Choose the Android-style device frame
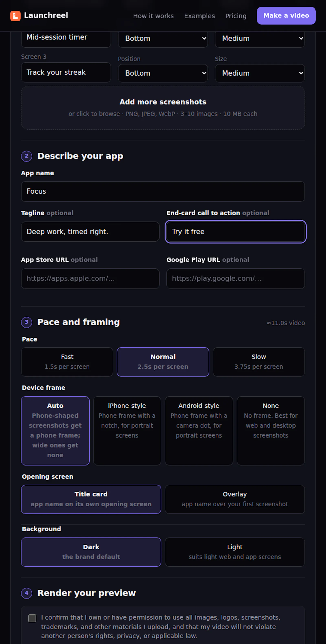Viewport: 326px width, 644px height. [x=199, y=431]
